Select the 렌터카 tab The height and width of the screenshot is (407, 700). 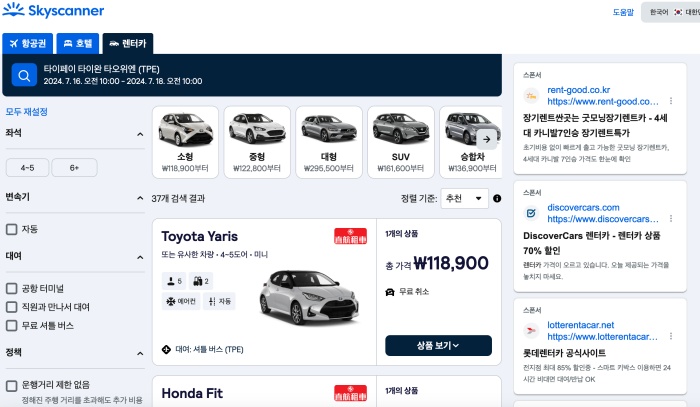click(128, 43)
